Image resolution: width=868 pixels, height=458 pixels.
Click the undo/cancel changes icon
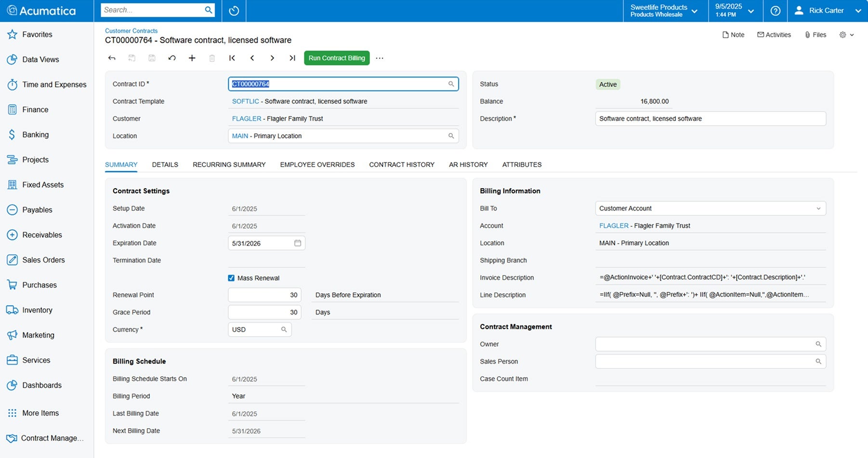click(x=172, y=58)
